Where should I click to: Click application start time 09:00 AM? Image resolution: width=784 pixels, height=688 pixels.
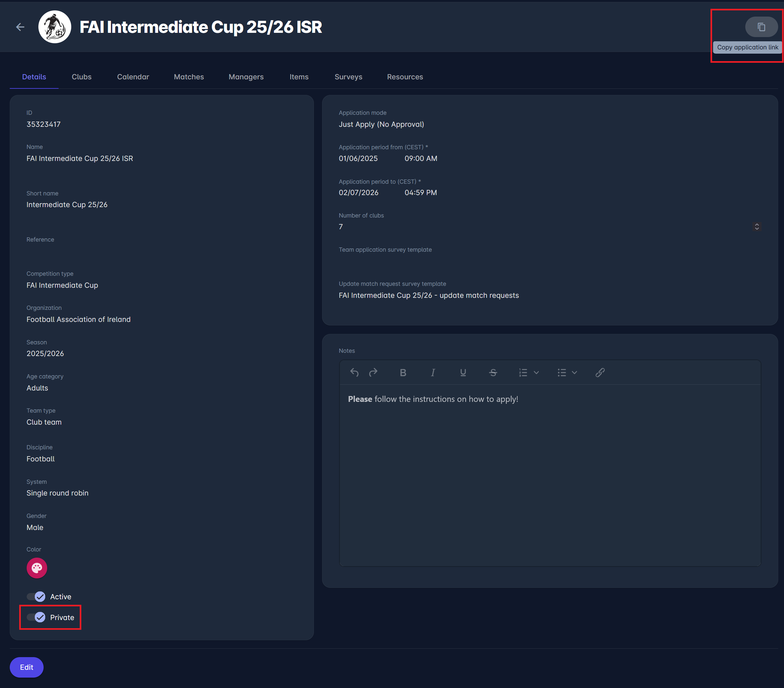(x=421, y=158)
